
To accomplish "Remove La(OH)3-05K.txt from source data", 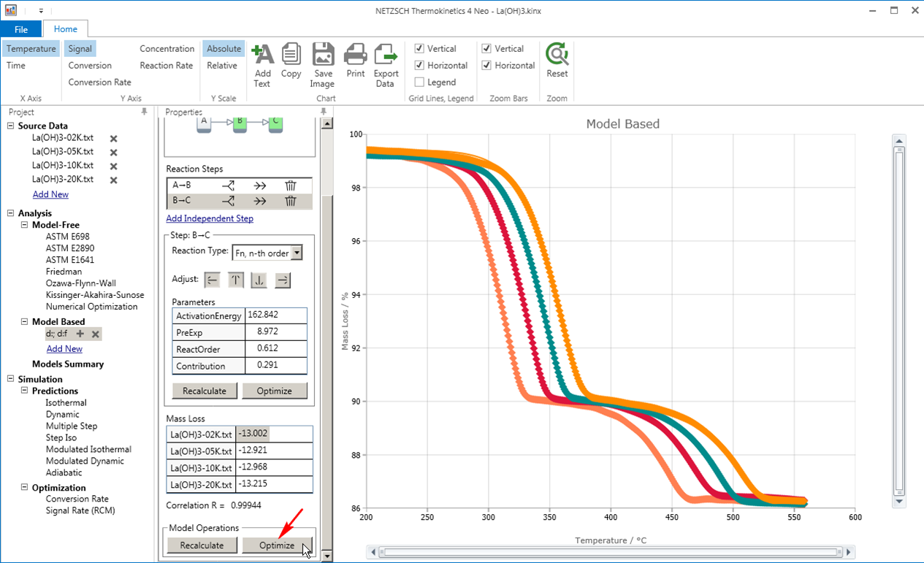I will [114, 153].
